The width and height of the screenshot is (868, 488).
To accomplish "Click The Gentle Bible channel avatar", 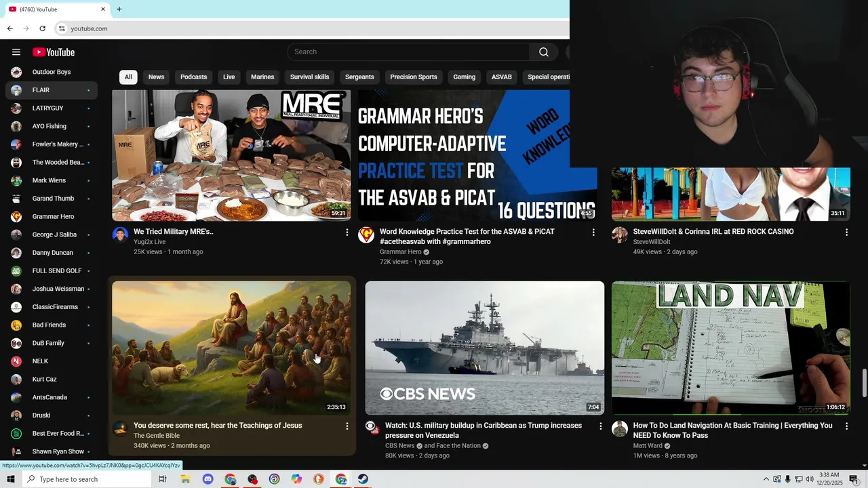I will tap(120, 428).
